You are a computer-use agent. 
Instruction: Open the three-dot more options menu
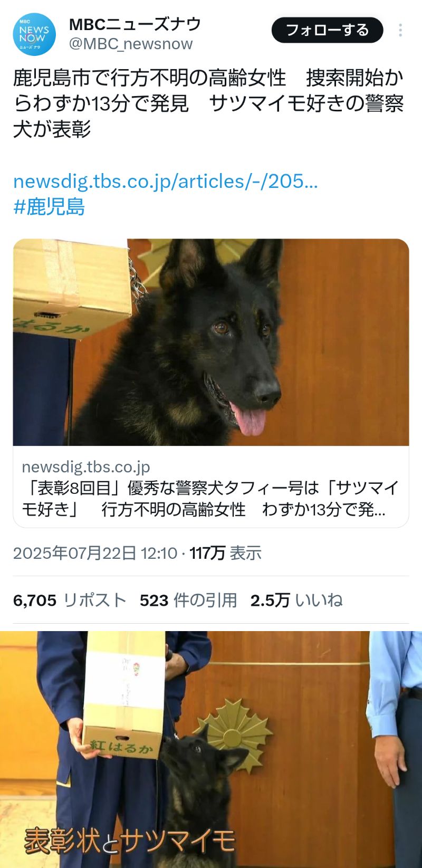coord(400,30)
